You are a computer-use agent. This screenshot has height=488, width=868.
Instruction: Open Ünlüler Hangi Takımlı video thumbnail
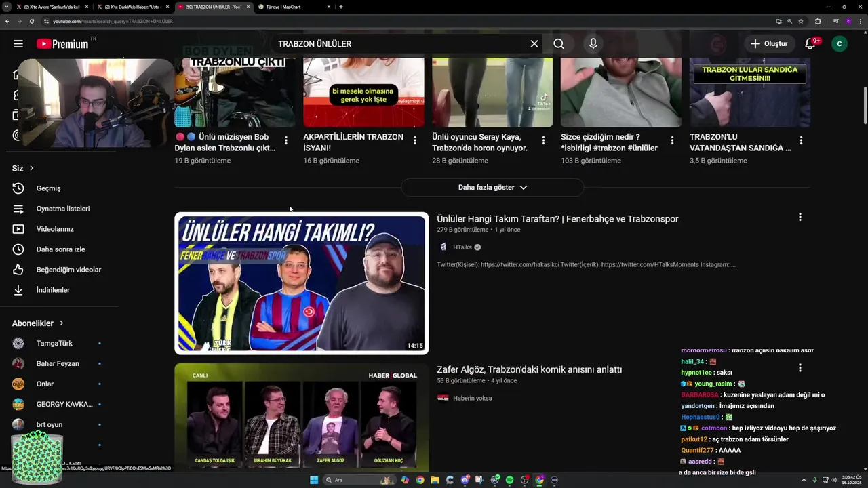[302, 283]
